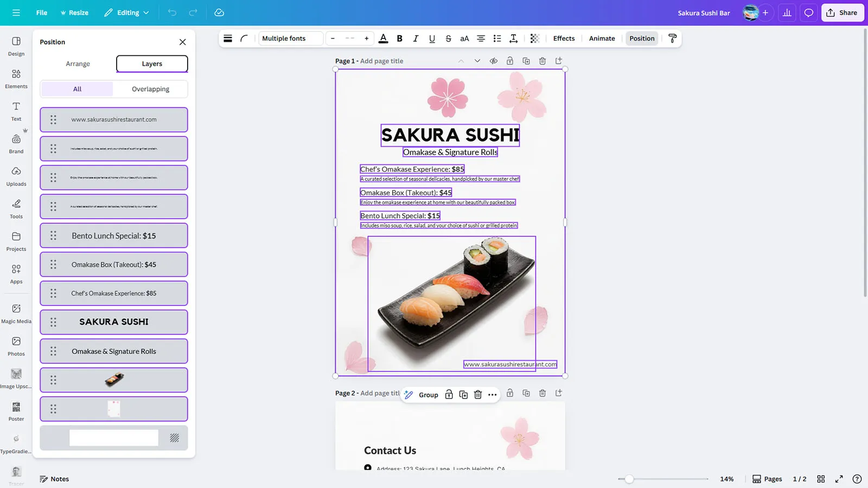Image resolution: width=868 pixels, height=488 pixels.
Task: Apply strikethrough formatting icon
Action: 448,38
